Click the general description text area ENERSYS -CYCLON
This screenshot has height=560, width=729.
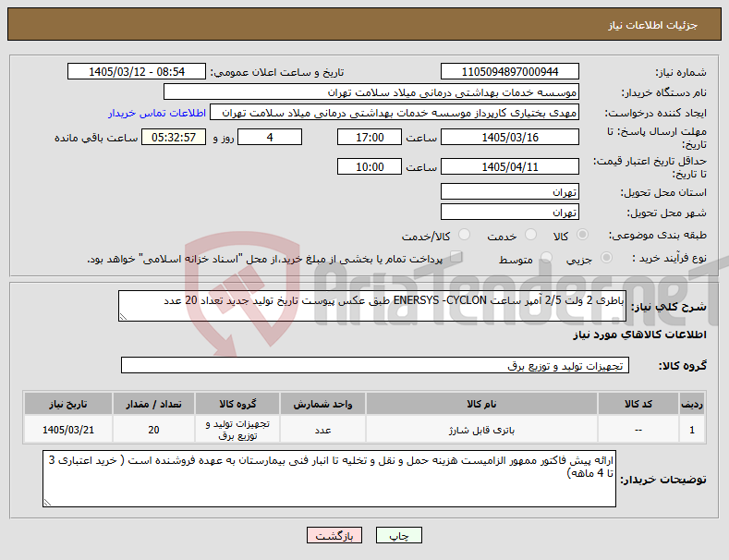tap(372, 306)
